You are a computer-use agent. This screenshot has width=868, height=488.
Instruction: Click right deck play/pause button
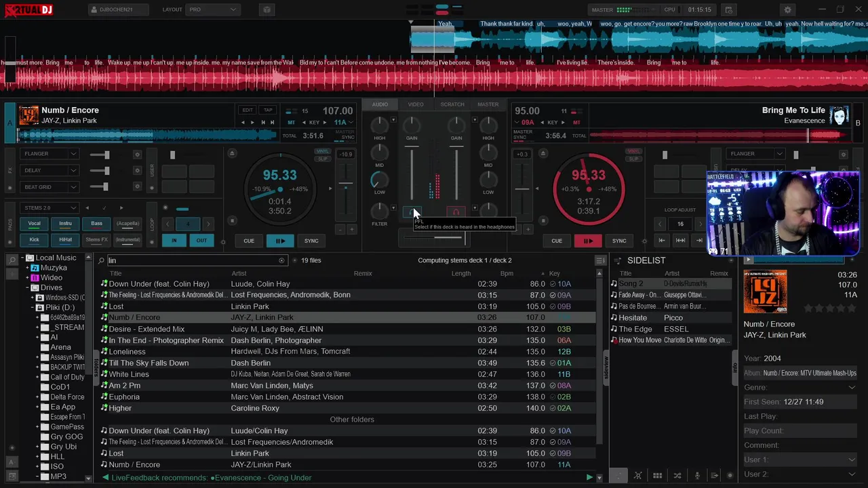tap(588, 241)
